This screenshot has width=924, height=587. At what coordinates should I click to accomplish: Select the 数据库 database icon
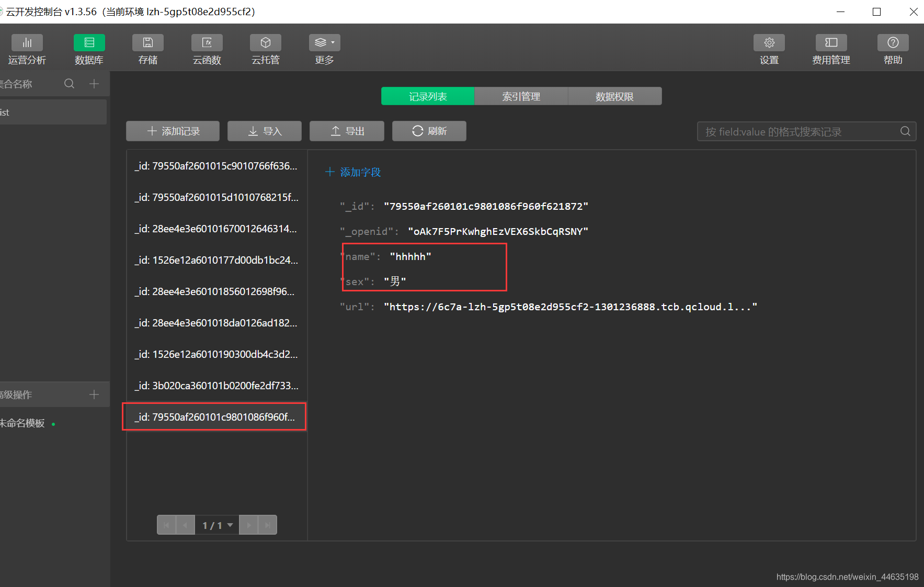click(x=89, y=43)
